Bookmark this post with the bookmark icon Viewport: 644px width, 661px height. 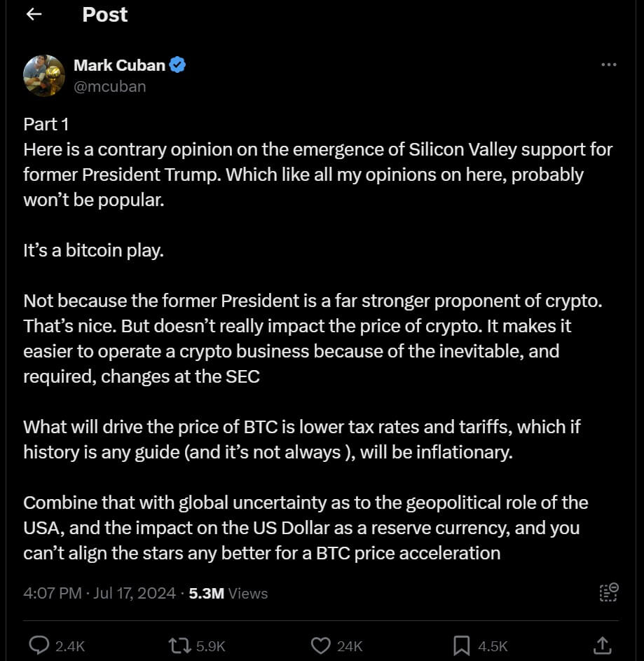pos(460,645)
